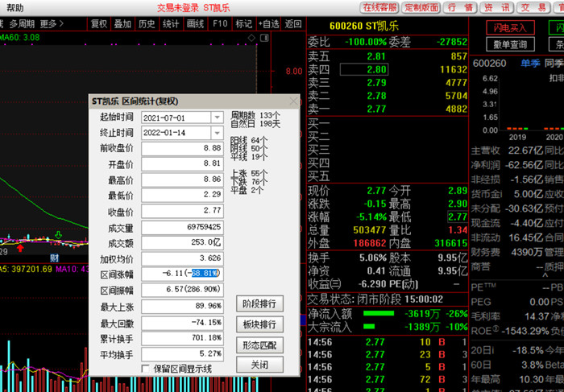Click the green down arrow chart marker
The width and height of the screenshot is (564, 392).
58,235
